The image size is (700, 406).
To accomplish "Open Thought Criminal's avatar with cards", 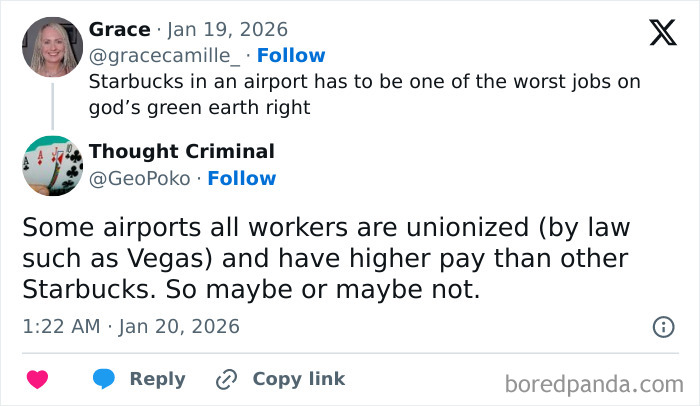I will (x=52, y=165).
